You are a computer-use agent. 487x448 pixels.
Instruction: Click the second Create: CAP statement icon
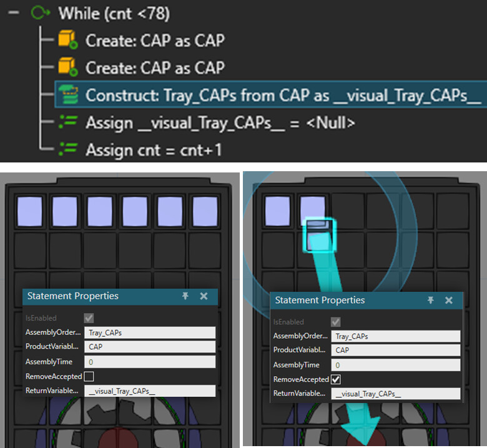click(x=67, y=67)
